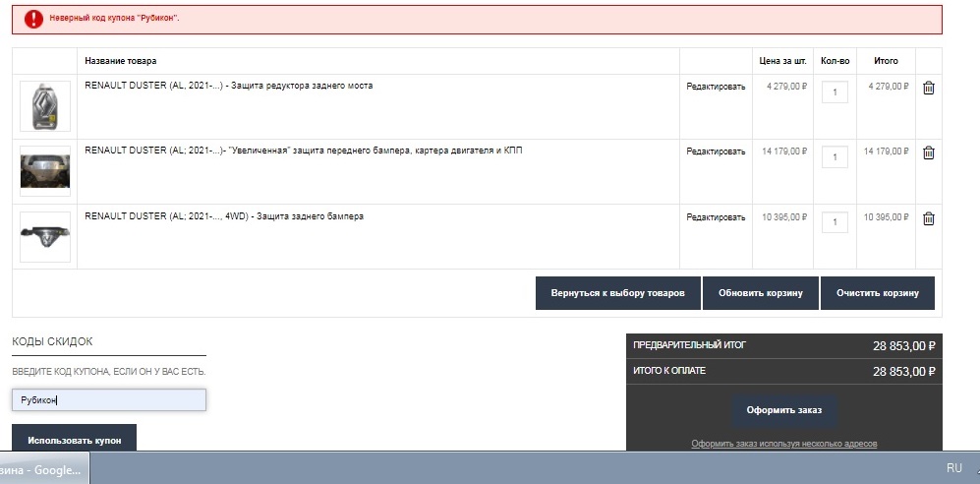Click unit price 14 179,00 ₽
Viewport: 980px width, 484px height.
point(784,151)
